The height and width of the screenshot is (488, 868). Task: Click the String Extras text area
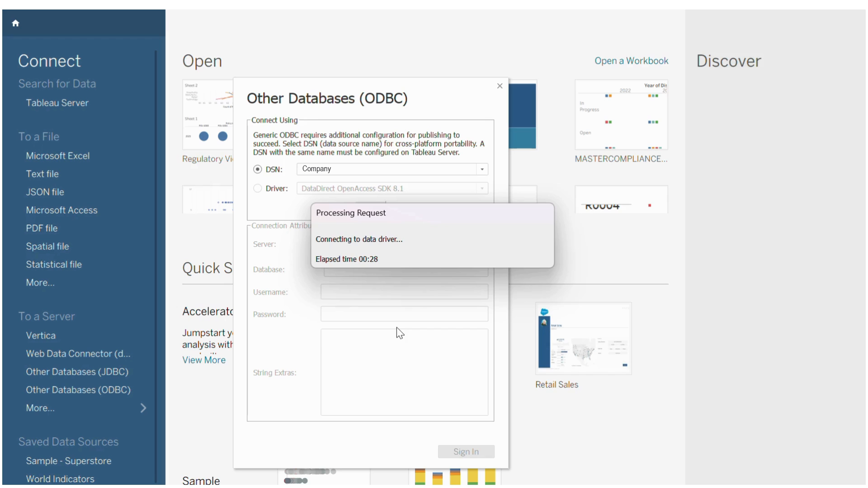(x=404, y=372)
